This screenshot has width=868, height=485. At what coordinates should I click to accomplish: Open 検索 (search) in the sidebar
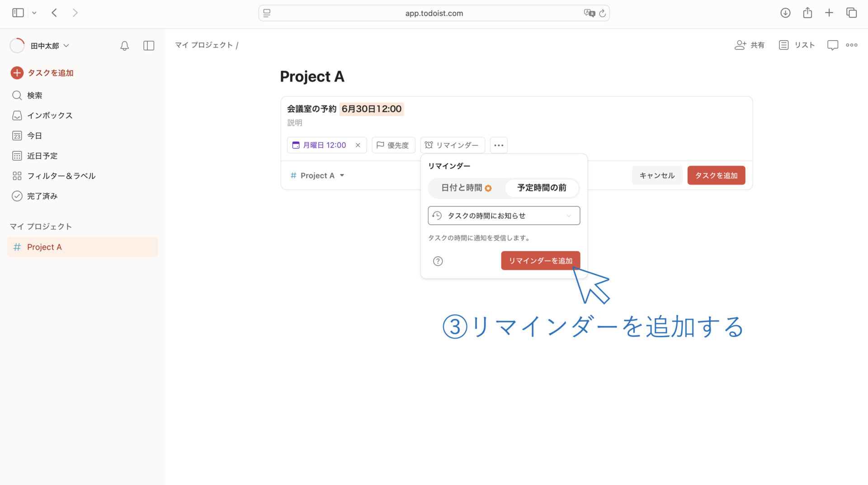[35, 95]
